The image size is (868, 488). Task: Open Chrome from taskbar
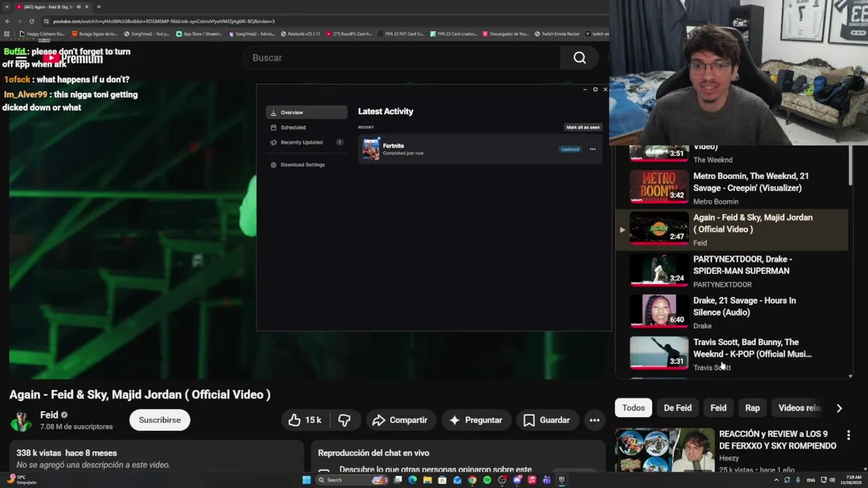[472, 480]
